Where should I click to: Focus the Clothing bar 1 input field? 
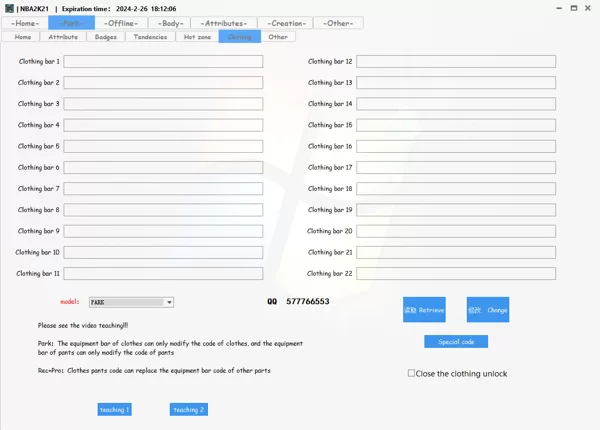(163, 61)
